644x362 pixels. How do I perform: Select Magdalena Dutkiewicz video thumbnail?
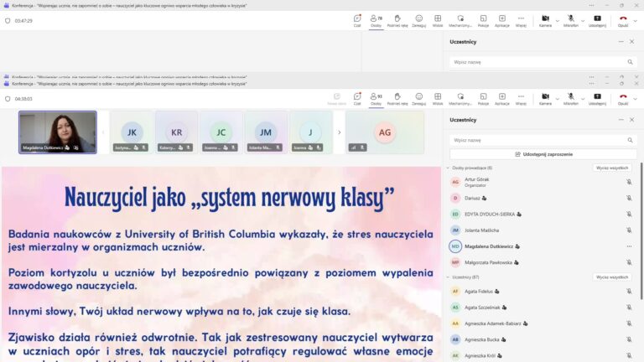(x=58, y=132)
